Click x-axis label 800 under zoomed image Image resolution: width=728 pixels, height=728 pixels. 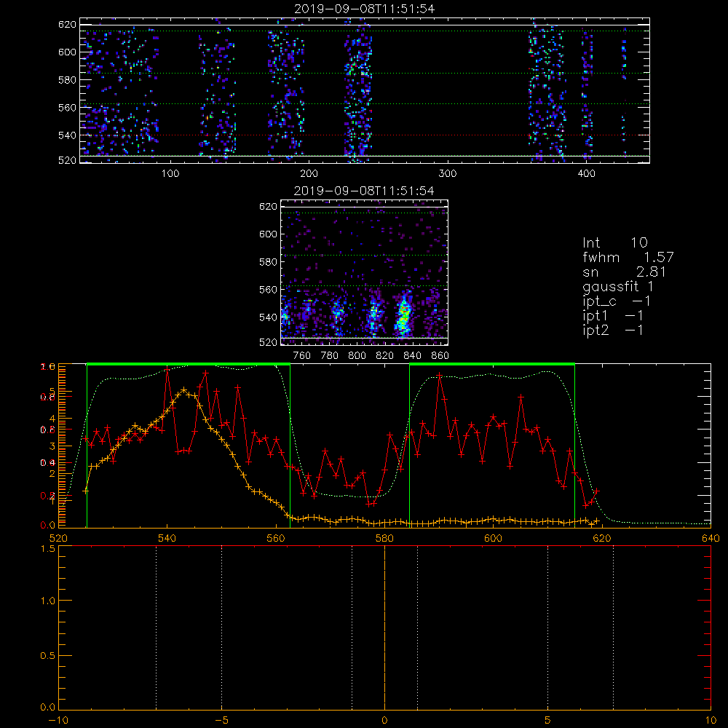tap(357, 356)
